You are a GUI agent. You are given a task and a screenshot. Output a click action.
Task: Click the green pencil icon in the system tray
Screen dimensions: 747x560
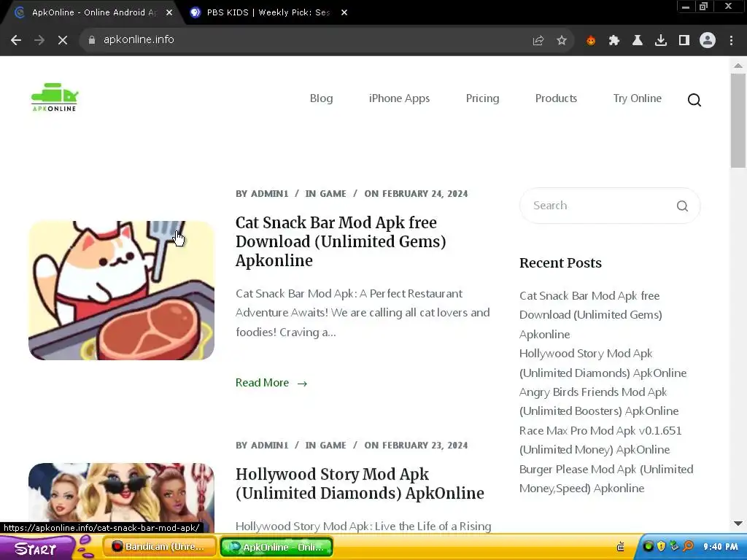tap(675, 546)
